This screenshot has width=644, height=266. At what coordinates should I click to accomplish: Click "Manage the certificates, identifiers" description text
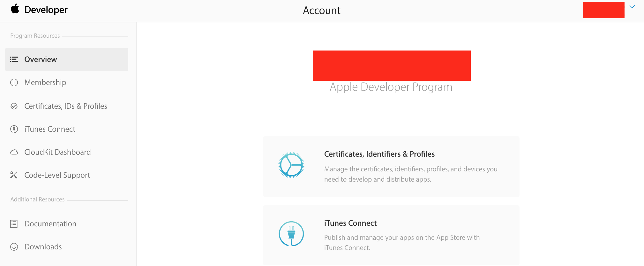click(411, 174)
